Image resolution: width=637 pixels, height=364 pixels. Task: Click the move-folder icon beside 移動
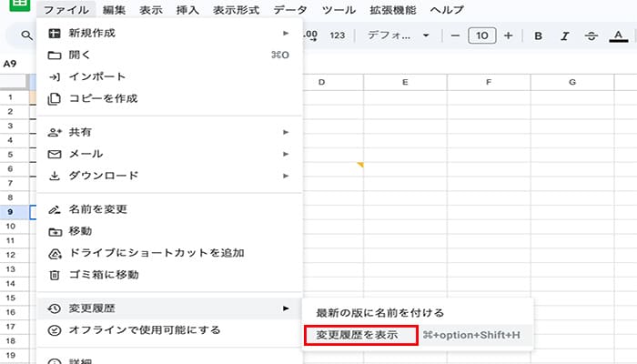(x=55, y=231)
